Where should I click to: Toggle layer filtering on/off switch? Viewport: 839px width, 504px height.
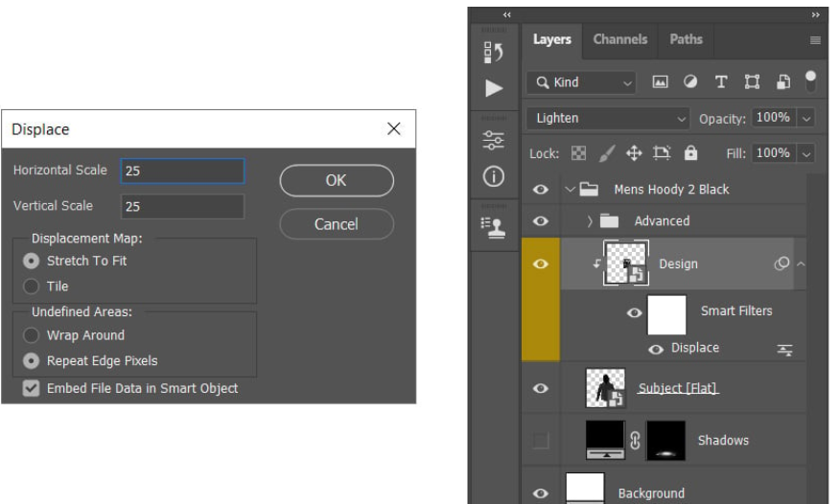810,81
